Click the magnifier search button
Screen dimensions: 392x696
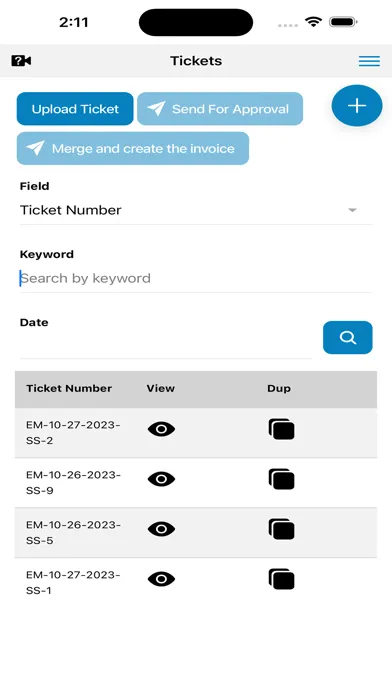click(348, 338)
